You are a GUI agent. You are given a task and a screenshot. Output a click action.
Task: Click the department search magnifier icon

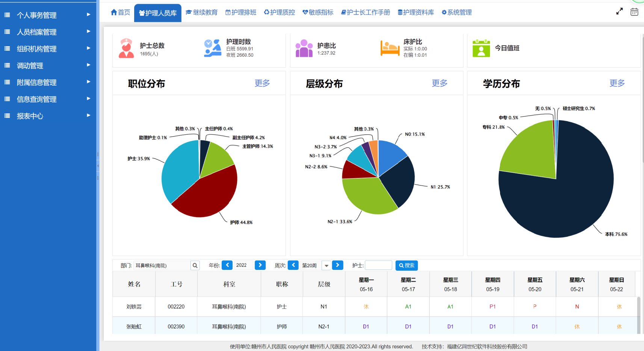click(195, 265)
